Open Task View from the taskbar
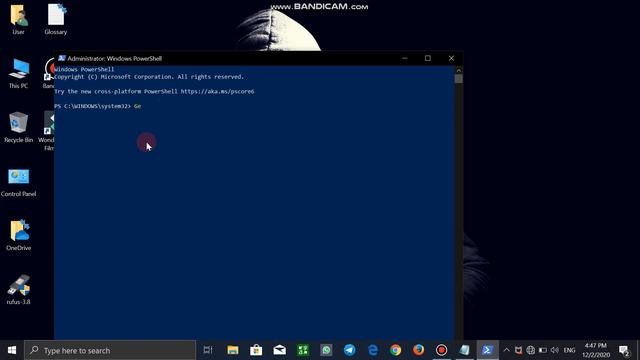Screen dimensions: 640x360 point(208,350)
